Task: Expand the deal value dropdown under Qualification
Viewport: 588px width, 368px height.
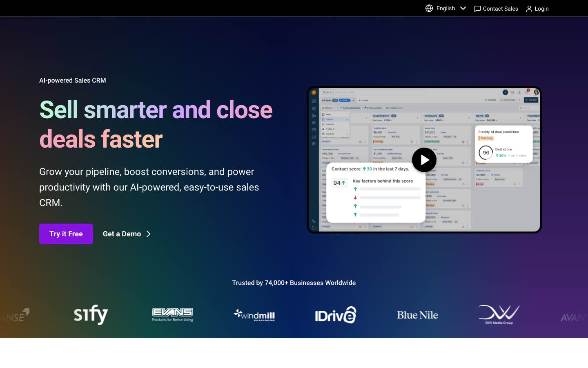Action: tap(388, 120)
